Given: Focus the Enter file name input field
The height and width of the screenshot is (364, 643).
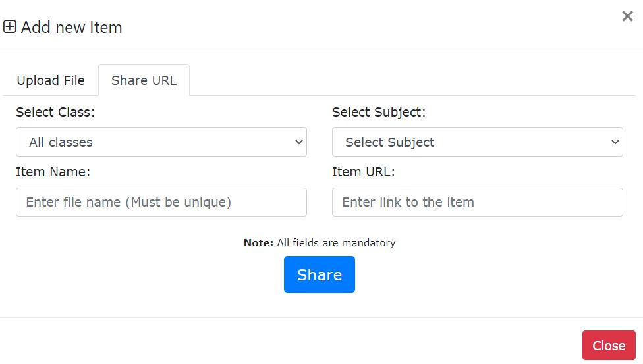Looking at the screenshot, I should [x=161, y=202].
